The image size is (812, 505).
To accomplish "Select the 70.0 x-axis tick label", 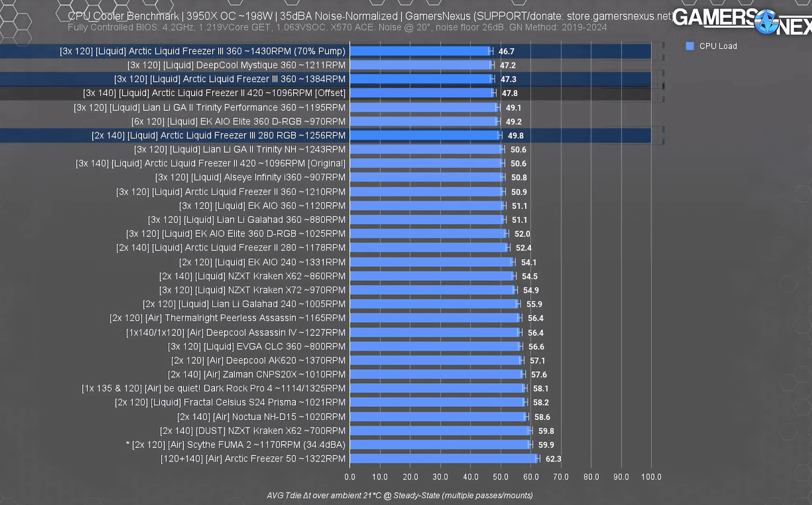I will (x=561, y=477).
